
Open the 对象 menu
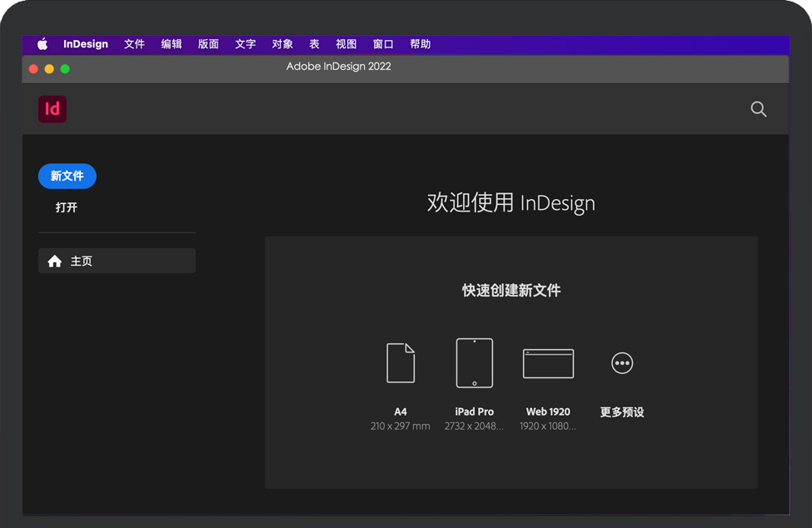click(282, 44)
